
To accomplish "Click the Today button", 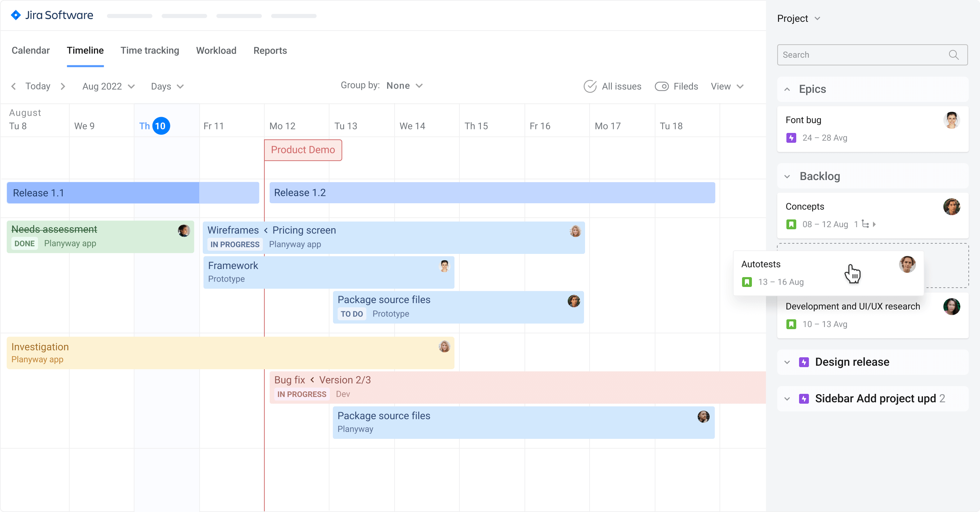I will coord(38,86).
